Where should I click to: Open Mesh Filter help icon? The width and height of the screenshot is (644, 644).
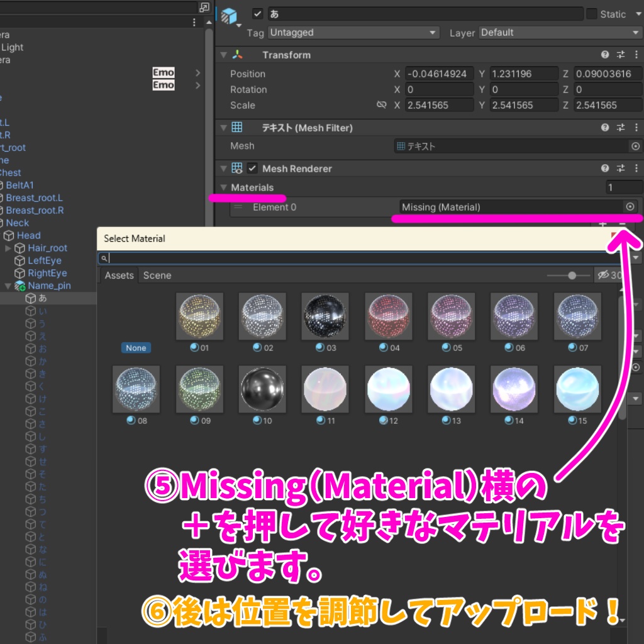tap(604, 127)
